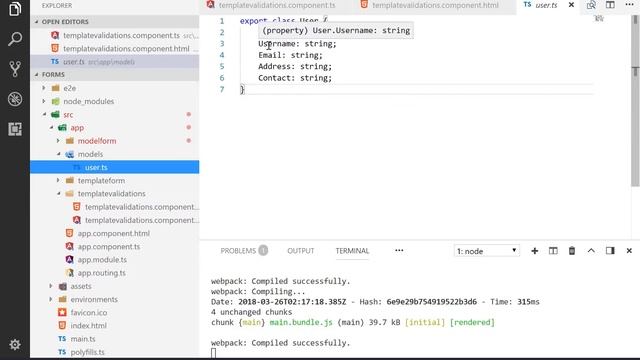
Task: Open Source Control view in activity bar
Action: click(15, 69)
